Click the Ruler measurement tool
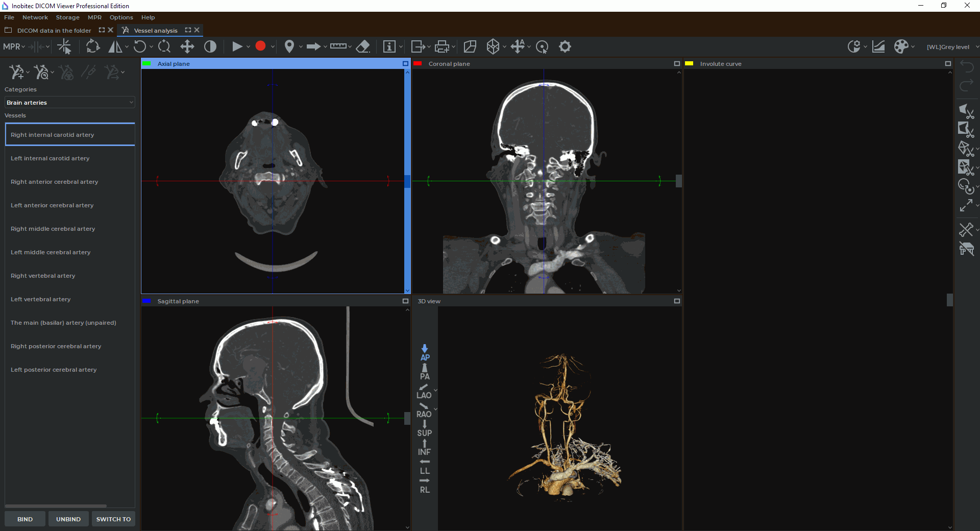Image resolution: width=980 pixels, height=531 pixels. (338, 47)
